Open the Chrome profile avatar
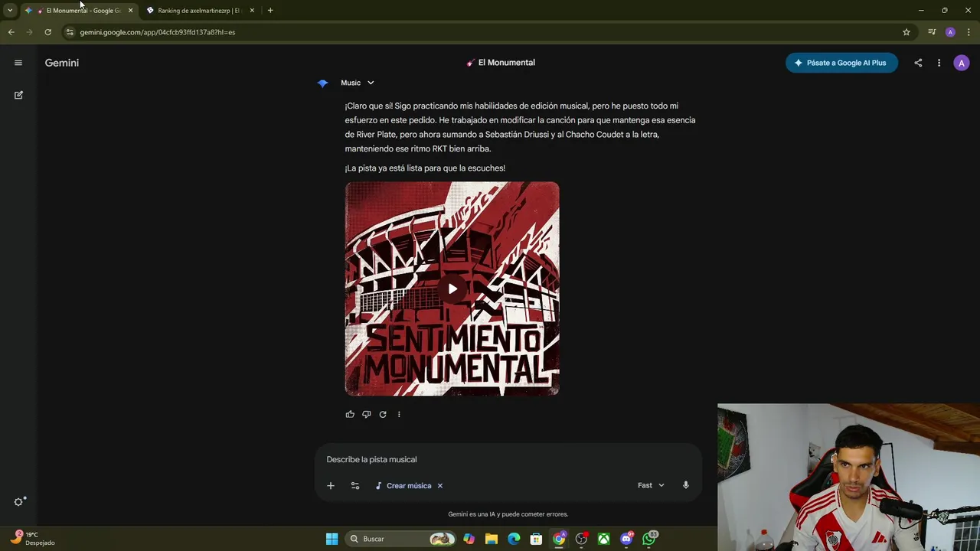The width and height of the screenshot is (980, 551). (x=950, y=32)
